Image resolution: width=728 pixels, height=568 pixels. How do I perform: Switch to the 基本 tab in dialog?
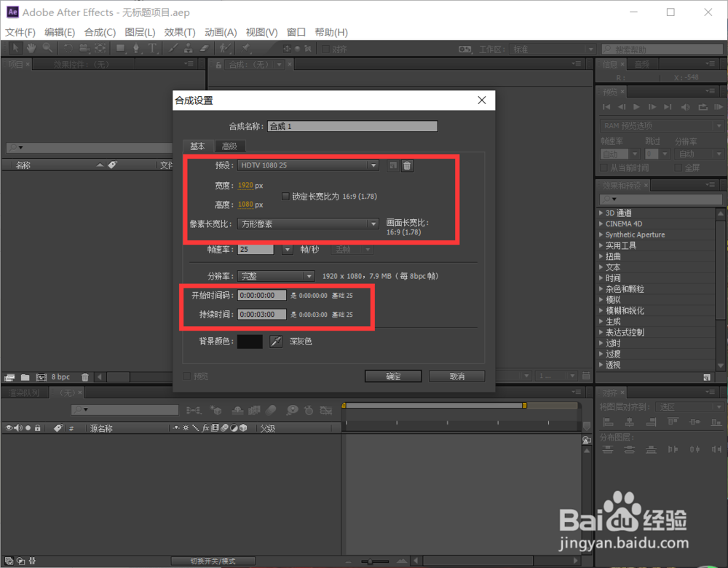coord(198,146)
